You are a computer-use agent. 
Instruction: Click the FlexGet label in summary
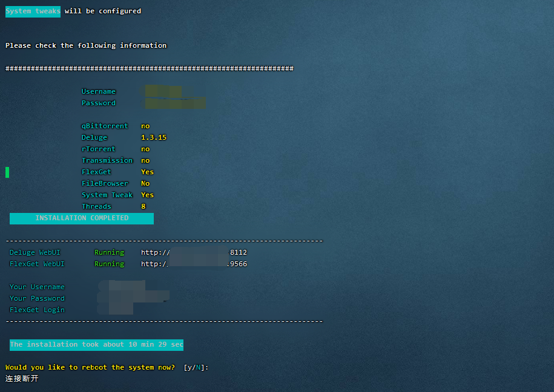(96, 172)
